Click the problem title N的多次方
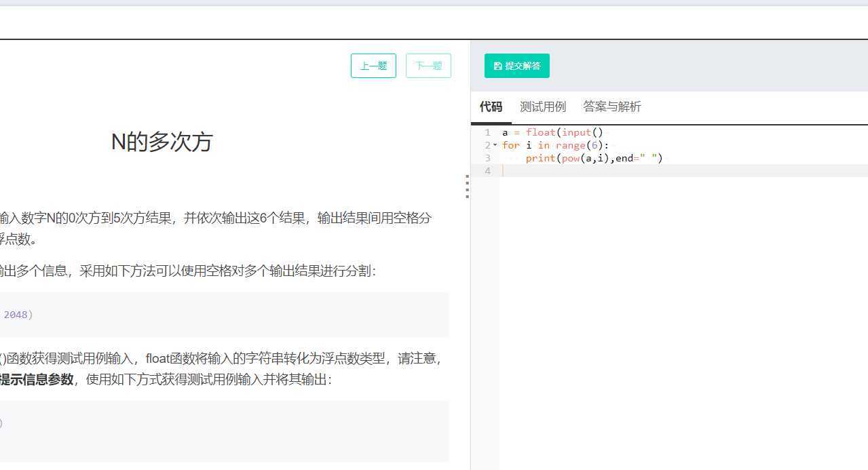 [x=162, y=142]
